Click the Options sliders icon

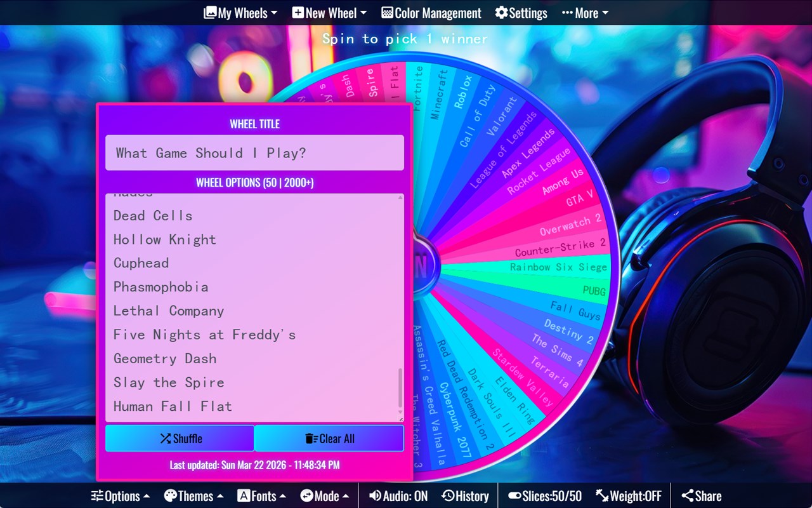click(97, 496)
